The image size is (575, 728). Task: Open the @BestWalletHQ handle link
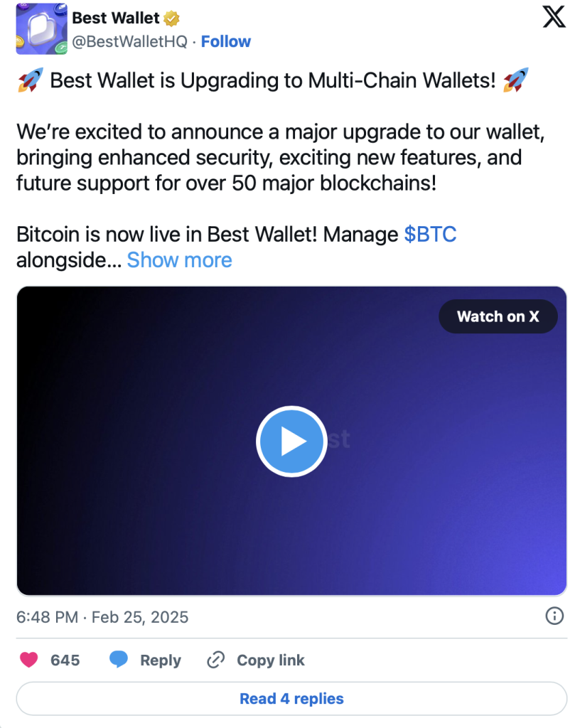pyautogui.click(x=130, y=41)
